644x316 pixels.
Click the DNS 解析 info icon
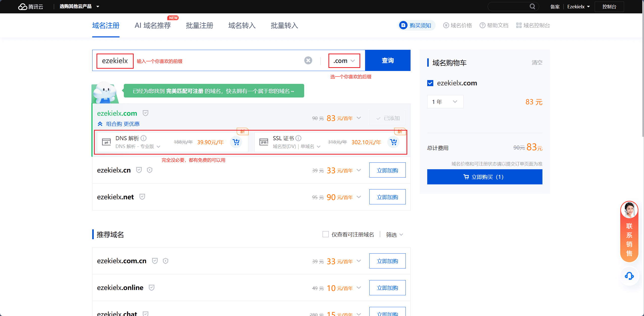[144, 138]
